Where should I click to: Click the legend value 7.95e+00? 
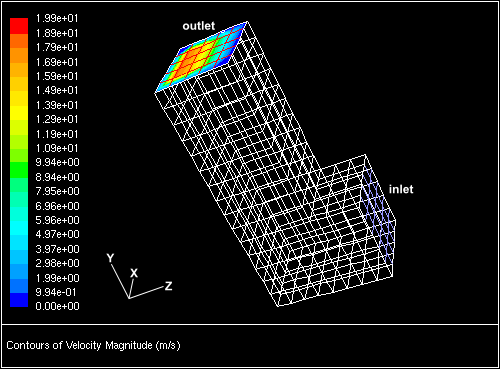(x=57, y=191)
